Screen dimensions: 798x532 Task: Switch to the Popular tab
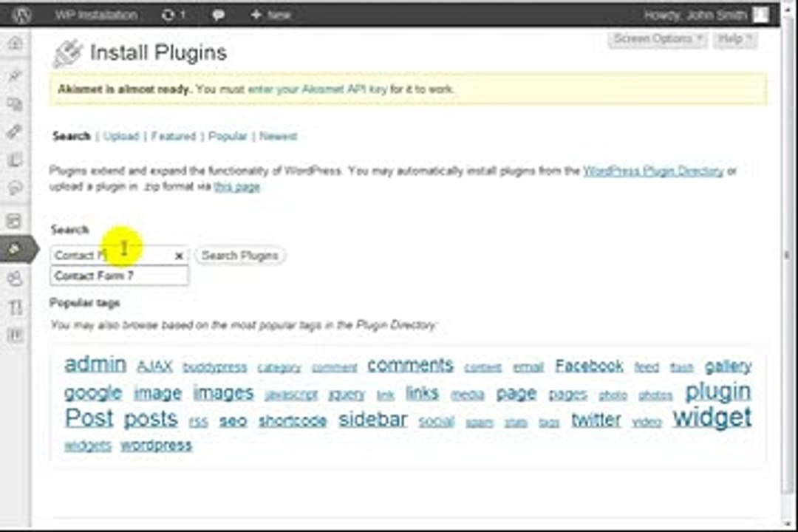(228, 137)
